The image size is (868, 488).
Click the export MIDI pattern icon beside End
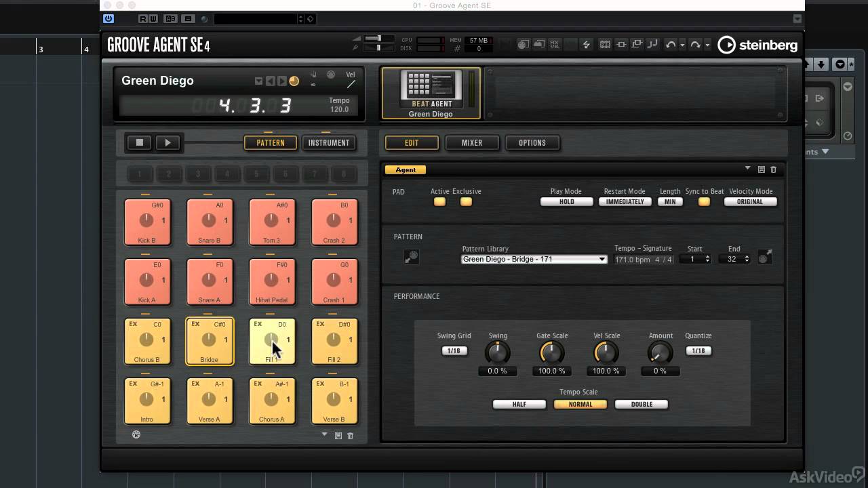pyautogui.click(x=765, y=257)
